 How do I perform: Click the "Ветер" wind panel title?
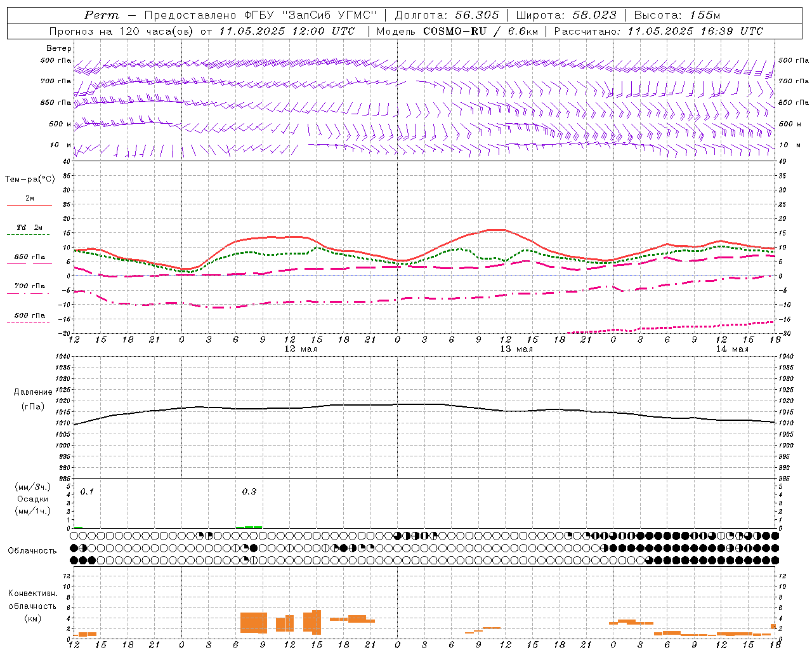point(59,48)
